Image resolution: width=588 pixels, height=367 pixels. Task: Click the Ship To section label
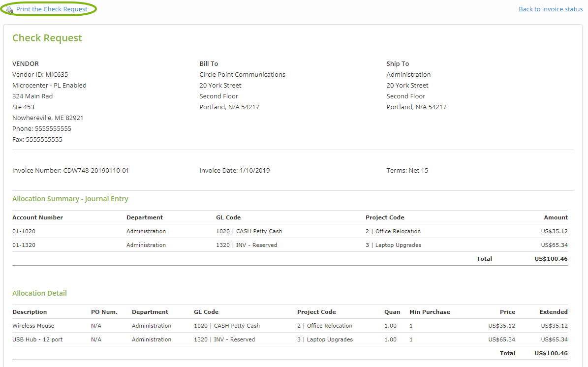(x=398, y=64)
